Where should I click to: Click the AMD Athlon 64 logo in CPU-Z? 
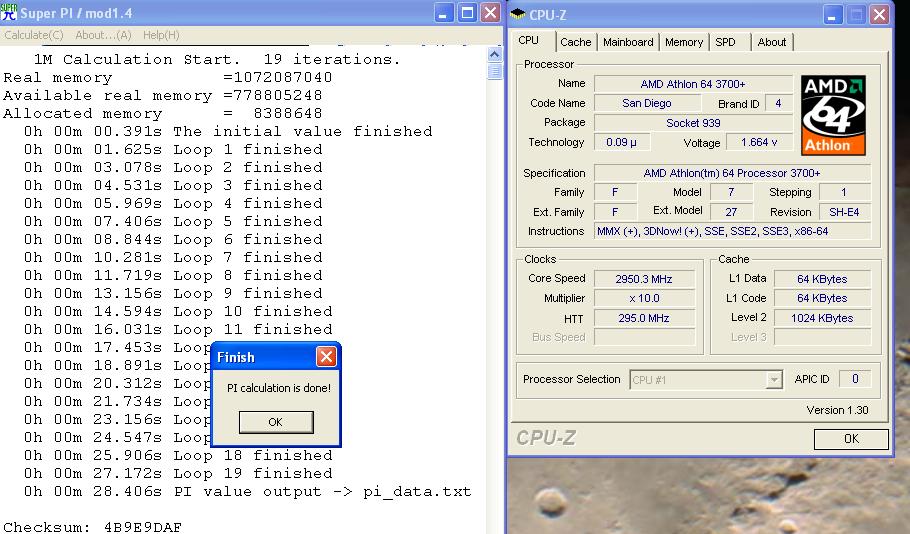[x=833, y=115]
